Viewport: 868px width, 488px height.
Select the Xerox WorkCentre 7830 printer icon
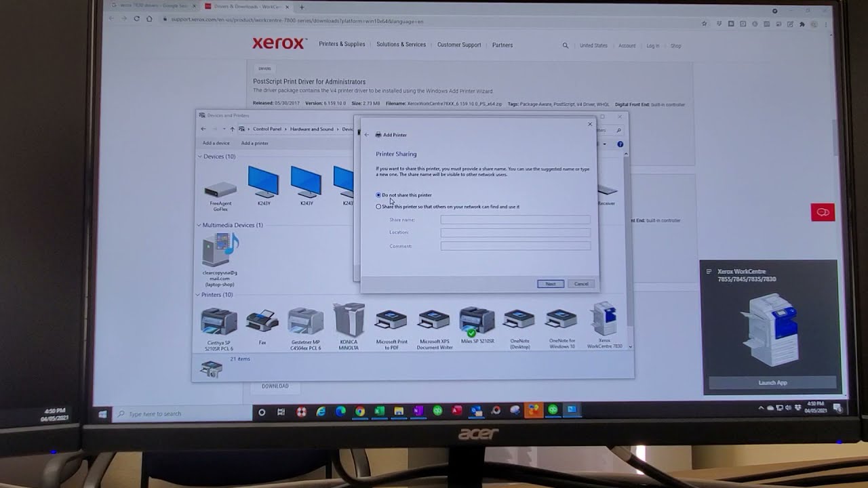point(604,325)
